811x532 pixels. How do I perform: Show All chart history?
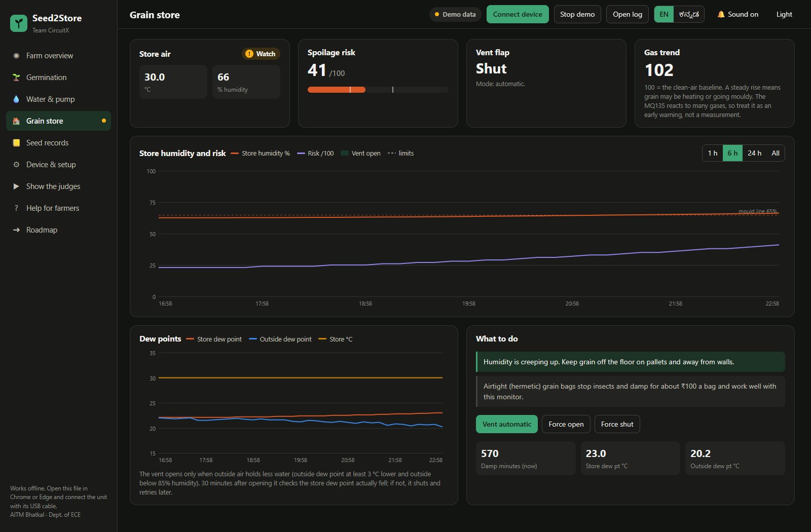[776, 153]
